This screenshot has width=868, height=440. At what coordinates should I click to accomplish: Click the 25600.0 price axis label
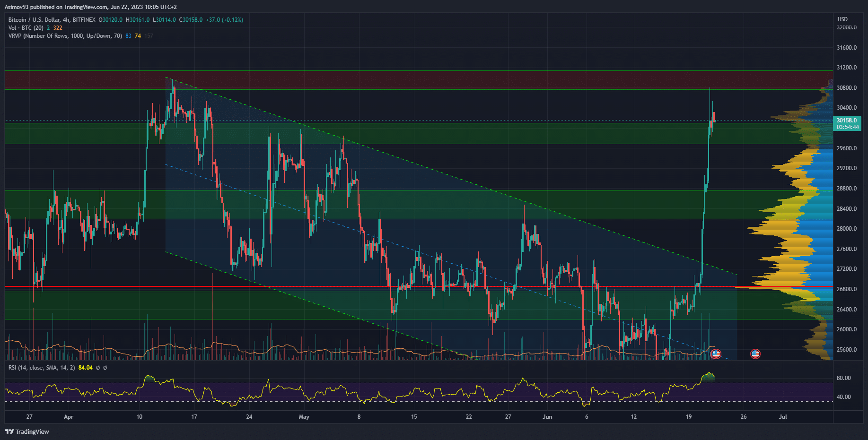pyautogui.click(x=847, y=350)
